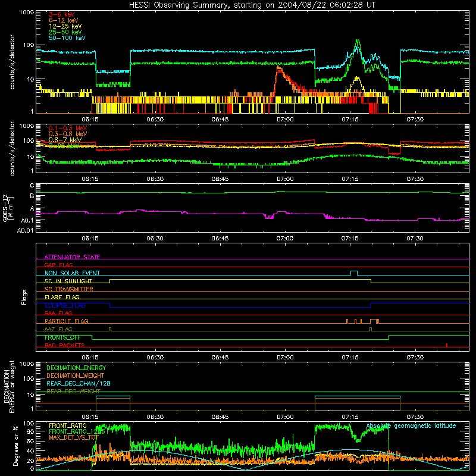Select the 06:45 time label under the decimation panel

pyautogui.click(x=220, y=417)
